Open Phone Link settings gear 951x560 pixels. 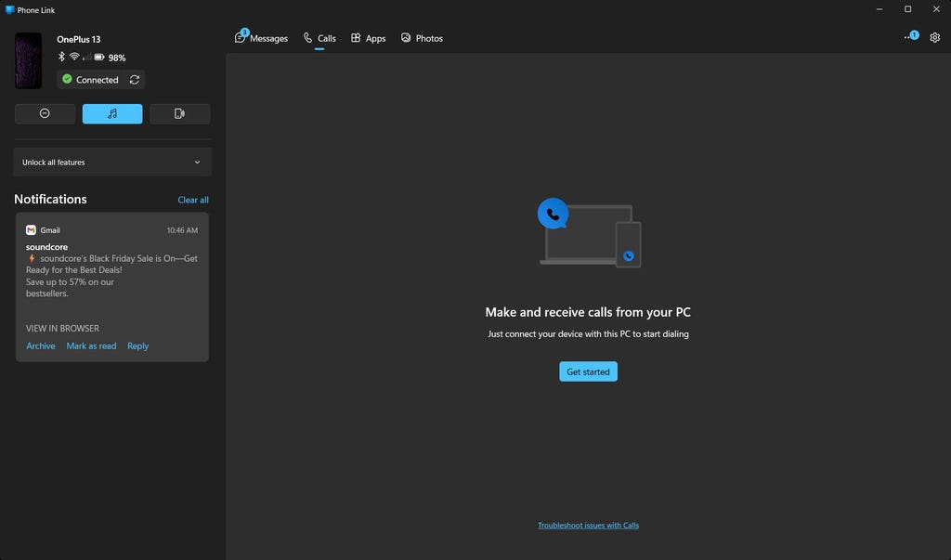point(935,38)
